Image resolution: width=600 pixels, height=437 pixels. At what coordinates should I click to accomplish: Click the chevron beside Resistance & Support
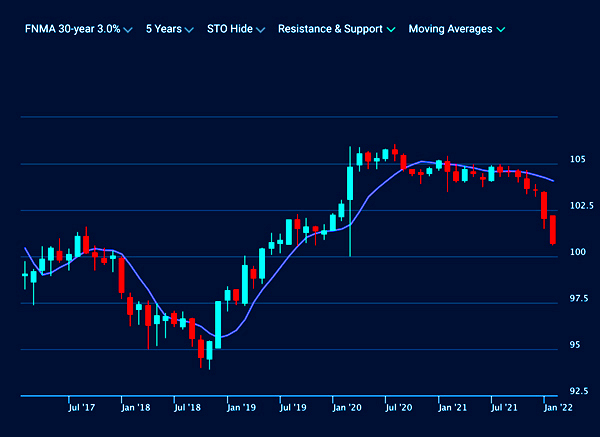click(390, 30)
